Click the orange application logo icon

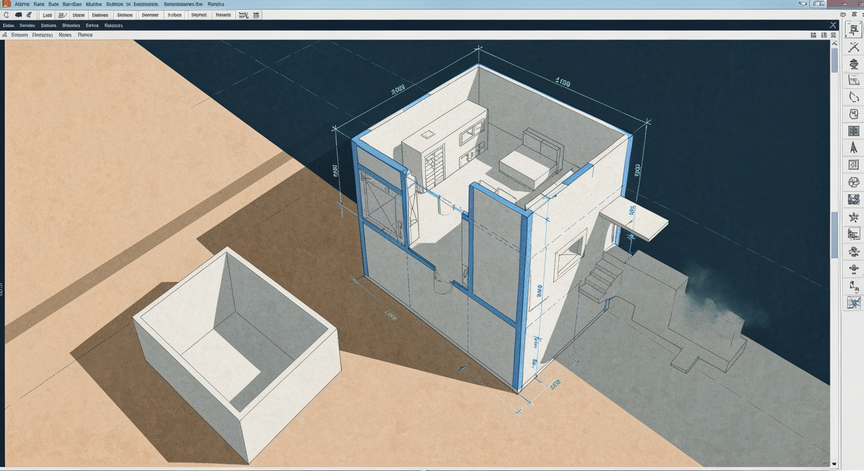pos(7,4)
